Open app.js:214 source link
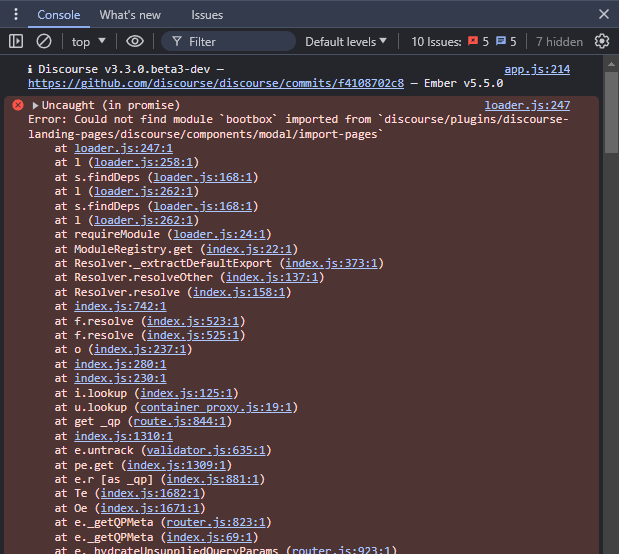The image size is (619, 554). (537, 69)
